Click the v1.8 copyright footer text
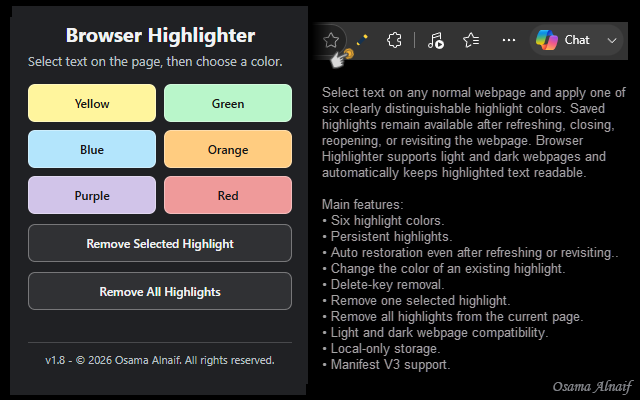This screenshot has width=640, height=400. 160,360
